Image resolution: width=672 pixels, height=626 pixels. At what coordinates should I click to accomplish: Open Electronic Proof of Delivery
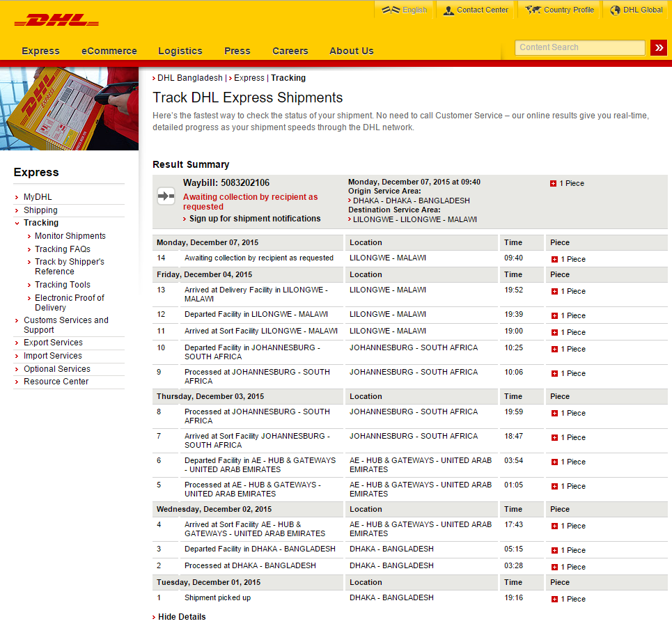[x=70, y=302]
